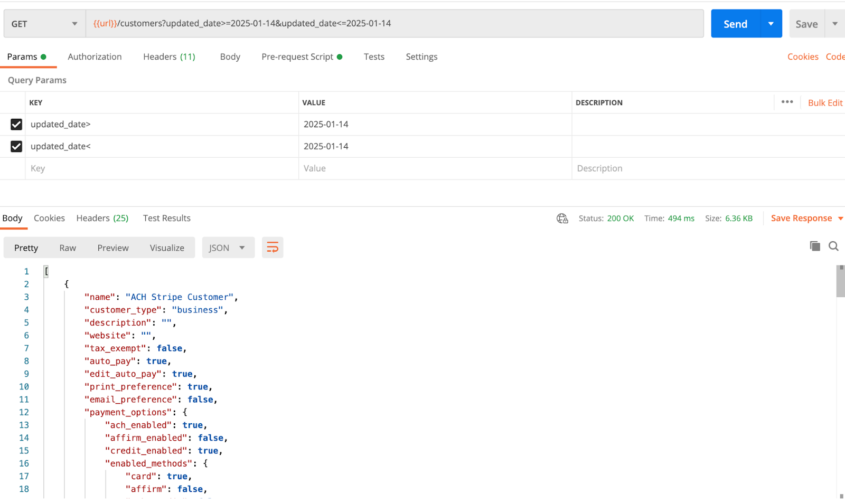Viewport: 845px width, 504px height.
Task: Switch to Visualize view
Action: (167, 248)
